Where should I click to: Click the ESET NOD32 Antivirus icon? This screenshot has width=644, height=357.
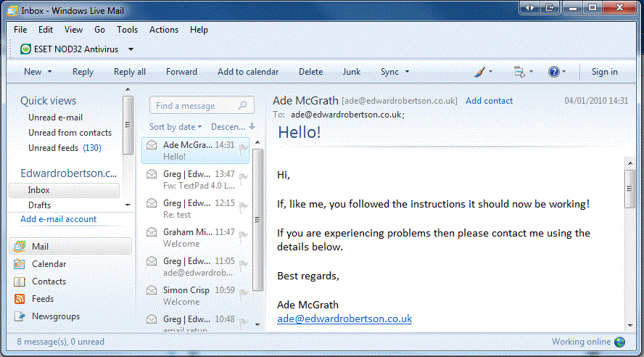point(26,49)
